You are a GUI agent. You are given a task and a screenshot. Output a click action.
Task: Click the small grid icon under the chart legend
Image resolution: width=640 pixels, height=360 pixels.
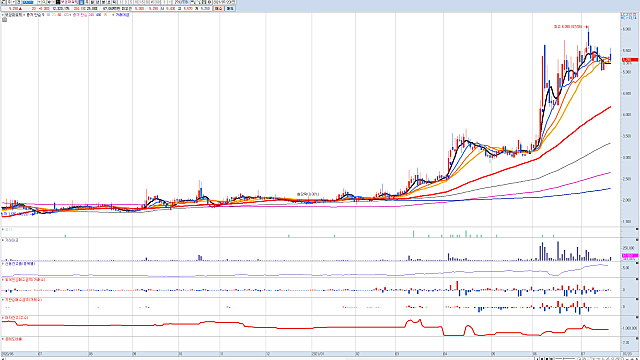pos(4,19)
